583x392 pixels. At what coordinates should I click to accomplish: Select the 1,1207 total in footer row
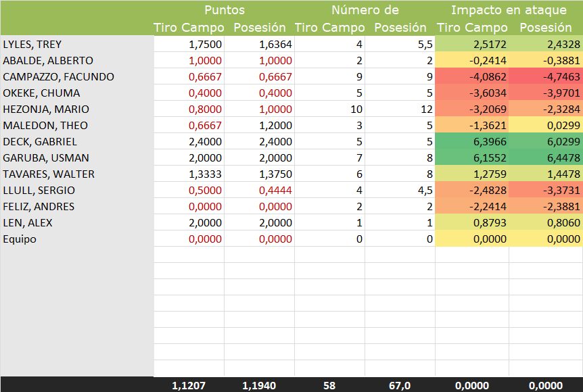[189, 385]
